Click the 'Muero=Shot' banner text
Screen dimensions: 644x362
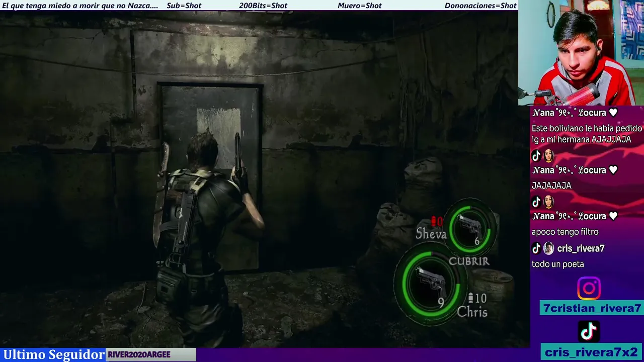click(360, 6)
